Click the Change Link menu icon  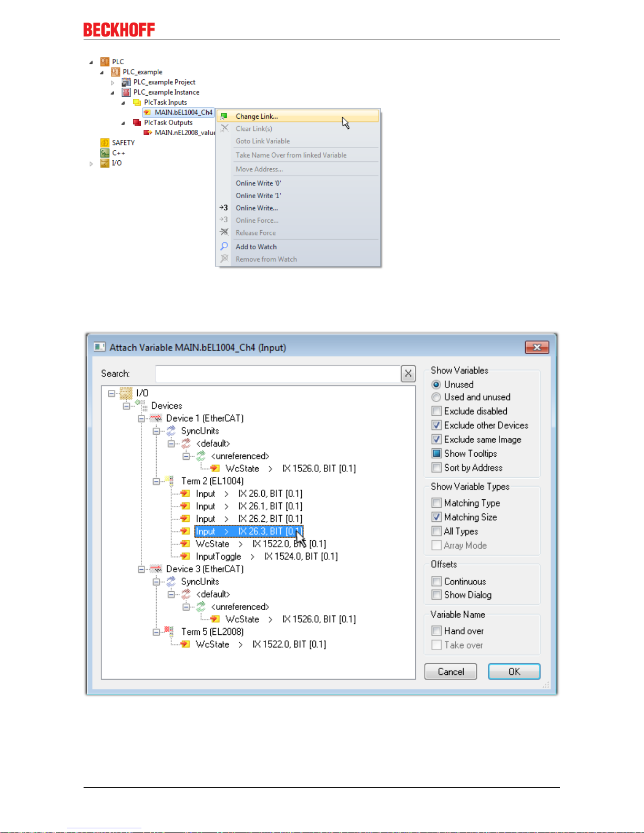click(224, 117)
